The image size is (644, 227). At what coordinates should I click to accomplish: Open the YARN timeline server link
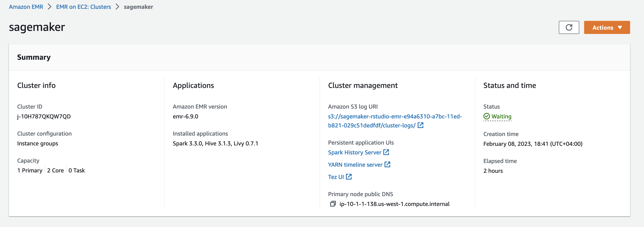tap(355, 165)
